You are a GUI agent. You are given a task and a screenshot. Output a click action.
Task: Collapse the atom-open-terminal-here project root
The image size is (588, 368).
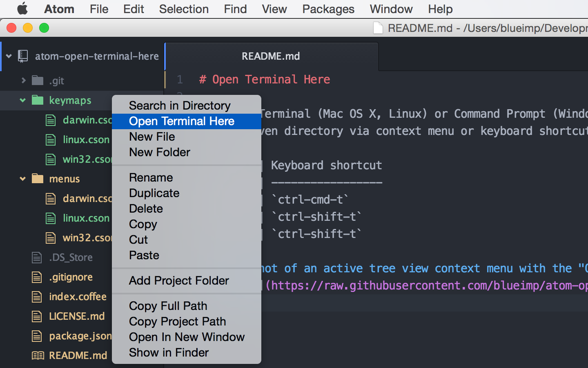point(9,56)
